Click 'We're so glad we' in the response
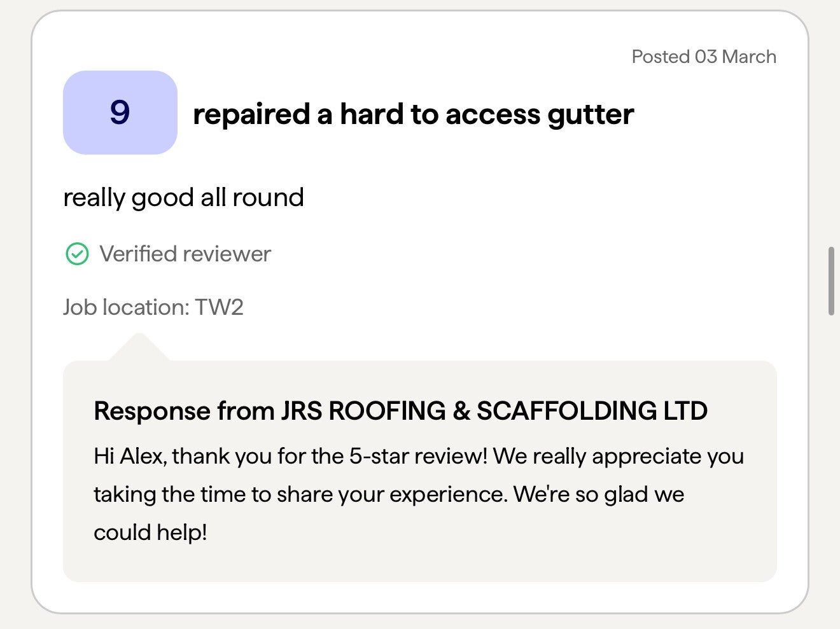The width and height of the screenshot is (840, 629). 599,494
